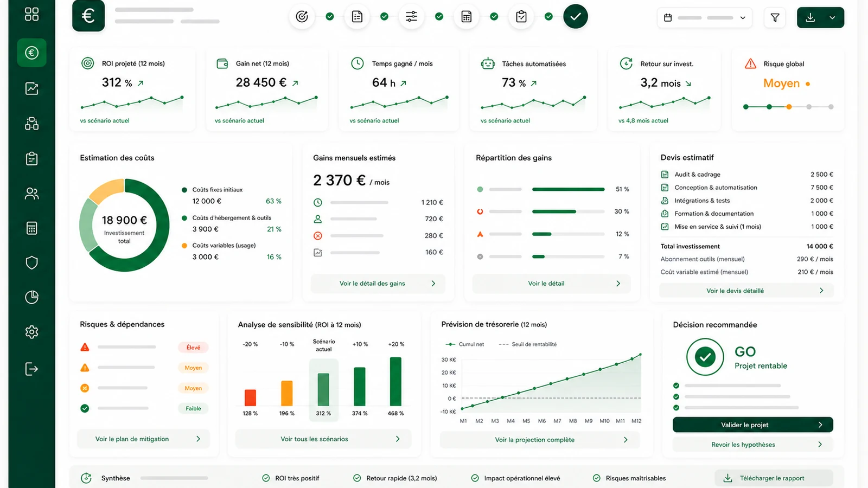Viewport: 868px width, 488px height.
Task: Open the dashboard grid icon in sidebar
Action: [x=31, y=14]
